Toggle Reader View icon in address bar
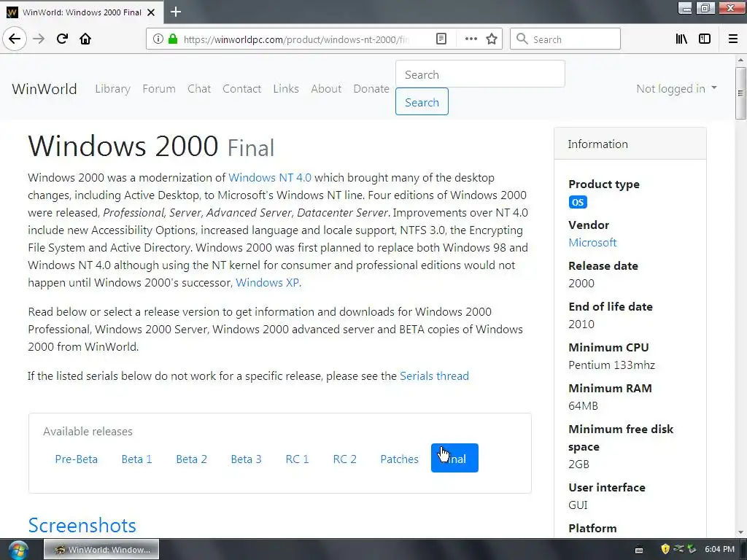This screenshot has height=560, width=747. point(441,39)
